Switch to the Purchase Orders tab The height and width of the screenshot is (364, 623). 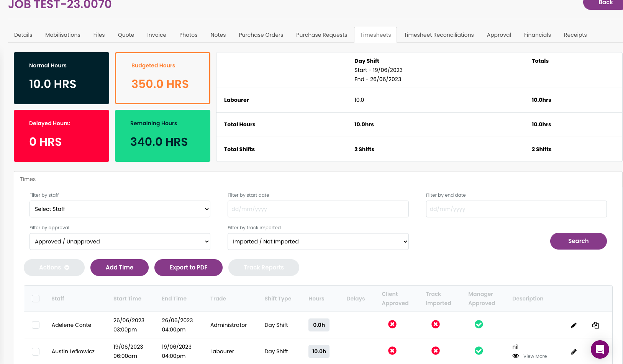click(261, 35)
